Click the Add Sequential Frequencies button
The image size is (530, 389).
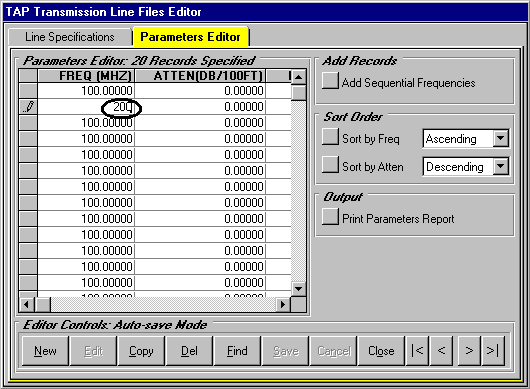click(330, 81)
